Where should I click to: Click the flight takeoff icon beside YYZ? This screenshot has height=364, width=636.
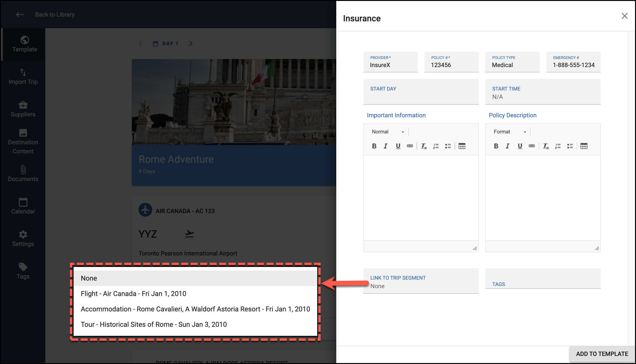click(189, 234)
